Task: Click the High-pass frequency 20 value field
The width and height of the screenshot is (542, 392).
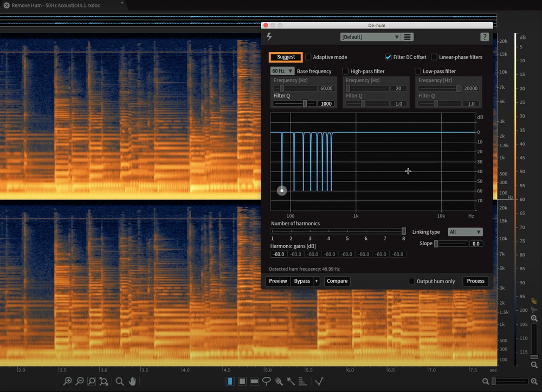Action: coord(398,88)
